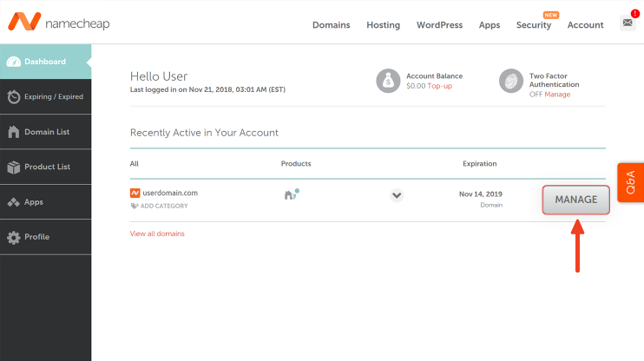Screen dimensions: 644x361
Task: Open the Hosting menu
Action: [384, 25]
